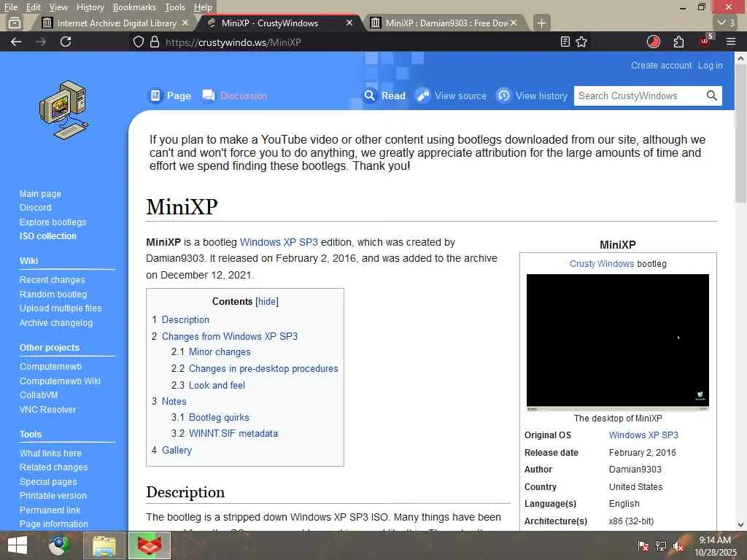Open the Windows Start button
Image resolution: width=747 pixels, height=560 pixels.
tap(18, 545)
